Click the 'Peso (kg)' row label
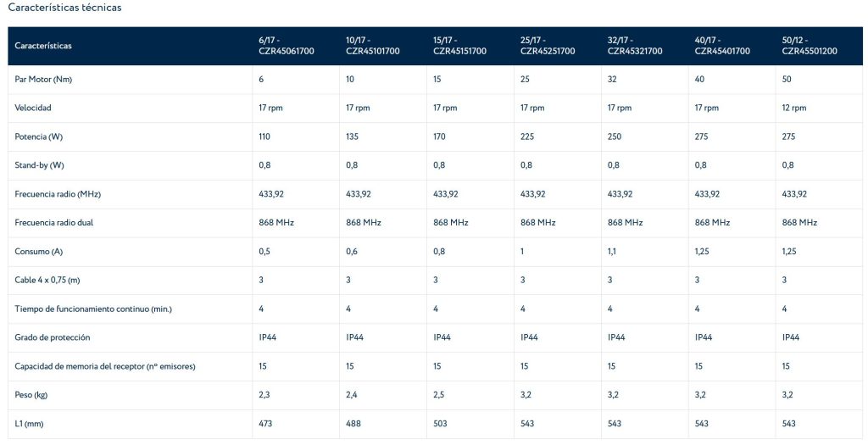The image size is (868, 445). tap(31, 395)
